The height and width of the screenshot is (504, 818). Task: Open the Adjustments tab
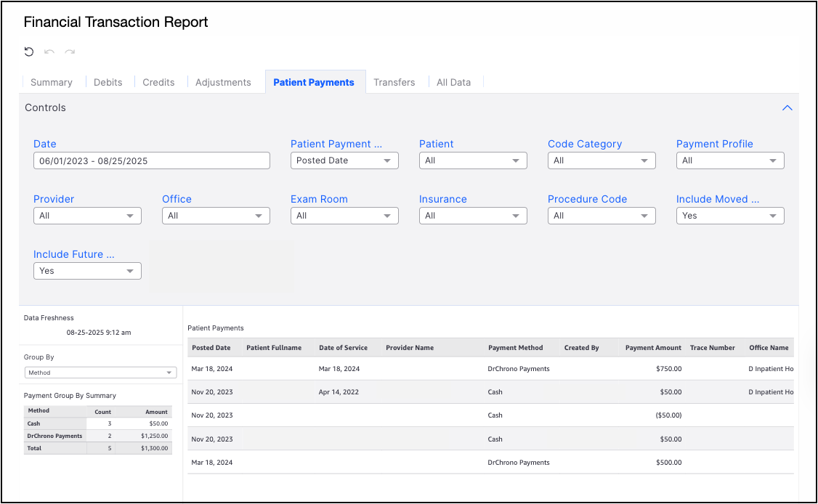click(223, 82)
